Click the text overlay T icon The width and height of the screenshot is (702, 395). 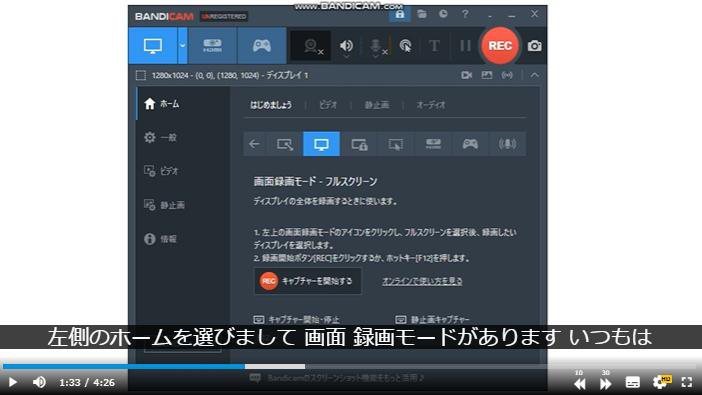coord(434,46)
